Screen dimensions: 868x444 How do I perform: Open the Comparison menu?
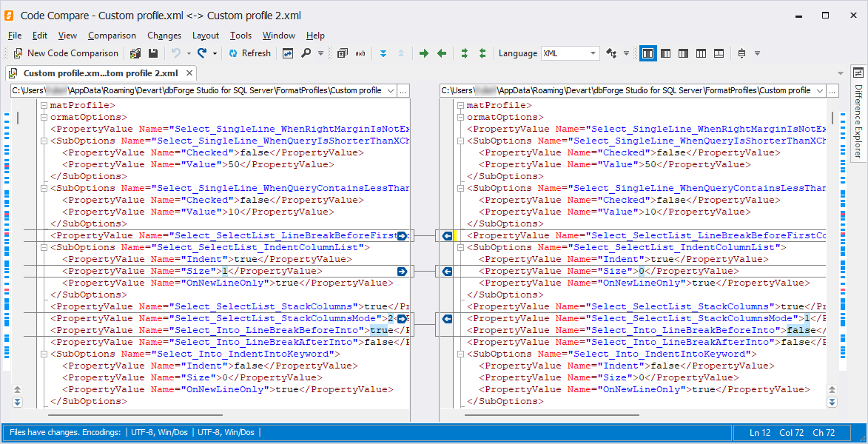(x=112, y=36)
